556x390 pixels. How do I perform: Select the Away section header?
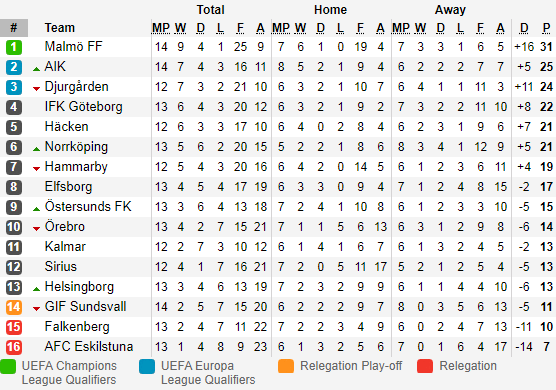click(450, 10)
